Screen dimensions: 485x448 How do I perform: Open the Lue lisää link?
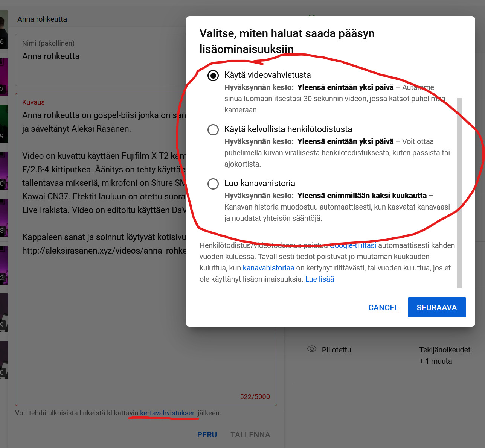pos(320,279)
